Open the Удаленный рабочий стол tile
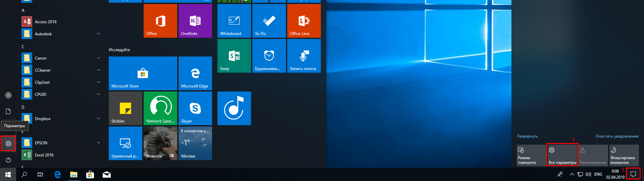This screenshot has height=181, width=644. pyautogui.click(x=125, y=143)
